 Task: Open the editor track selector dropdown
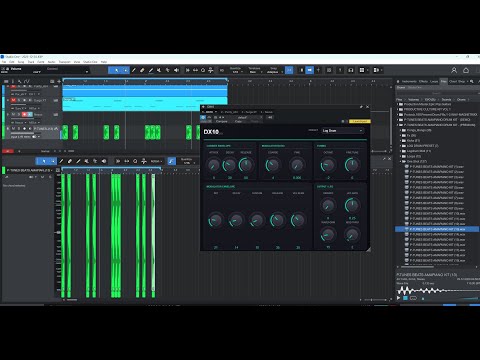click(30, 170)
